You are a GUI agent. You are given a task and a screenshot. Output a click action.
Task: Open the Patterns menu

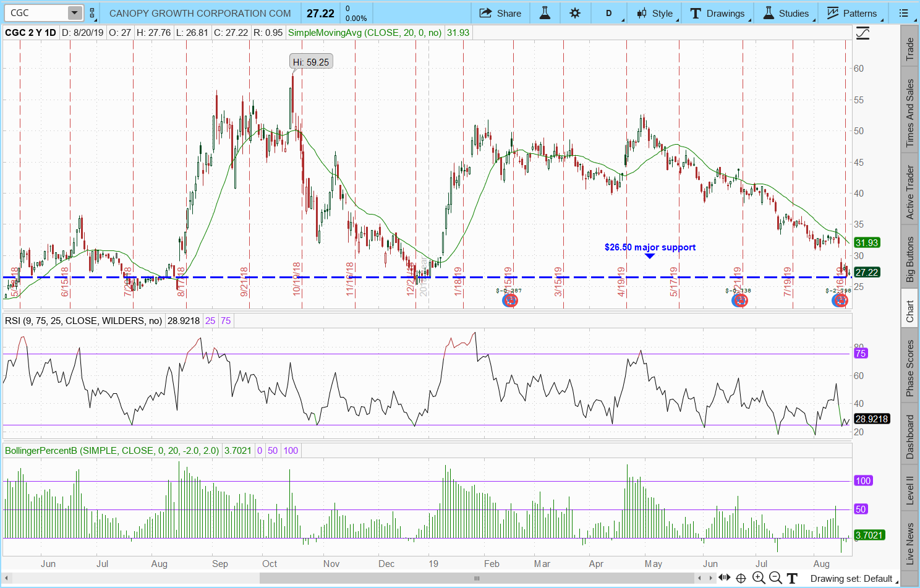pyautogui.click(x=852, y=13)
